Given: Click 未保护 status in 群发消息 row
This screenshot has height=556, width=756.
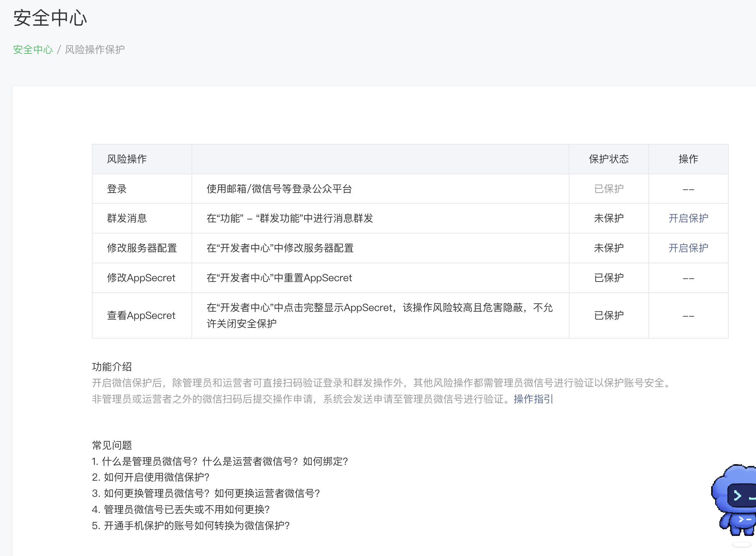Looking at the screenshot, I should (x=609, y=218).
